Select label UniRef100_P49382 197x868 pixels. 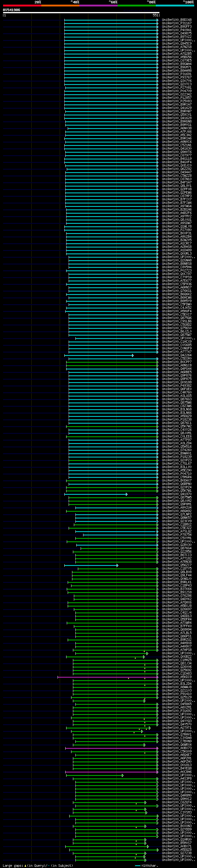pos(176,386)
